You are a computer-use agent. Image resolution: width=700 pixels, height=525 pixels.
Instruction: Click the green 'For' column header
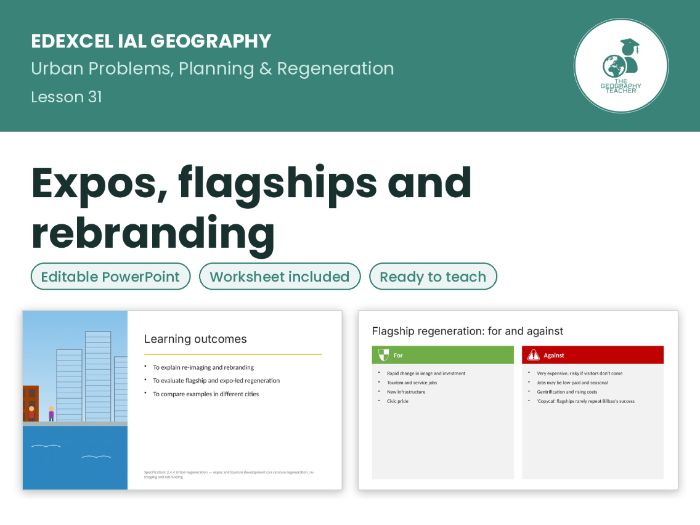[x=443, y=355]
